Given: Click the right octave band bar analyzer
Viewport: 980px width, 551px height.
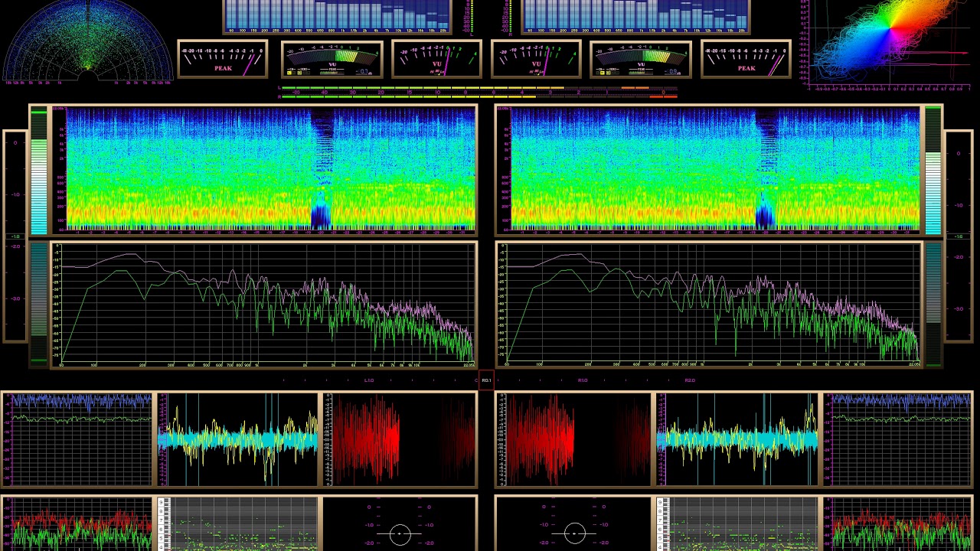Looking at the screenshot, I should point(635,17).
